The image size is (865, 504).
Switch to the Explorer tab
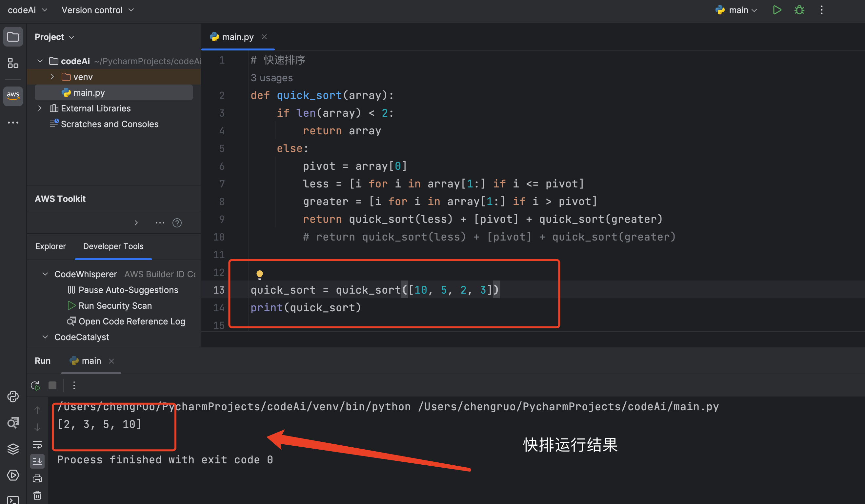click(x=50, y=246)
